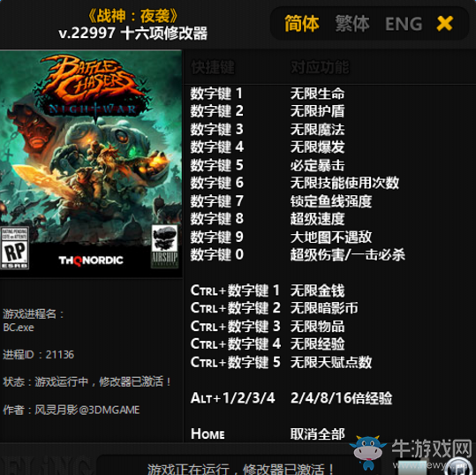The height and width of the screenshot is (475, 476).
Task: Switch language to ENG
Action: pyautogui.click(x=404, y=24)
